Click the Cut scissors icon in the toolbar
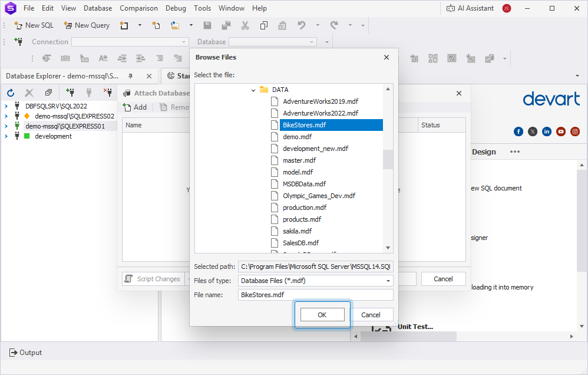Image resolution: width=588 pixels, height=375 pixels. (x=245, y=25)
